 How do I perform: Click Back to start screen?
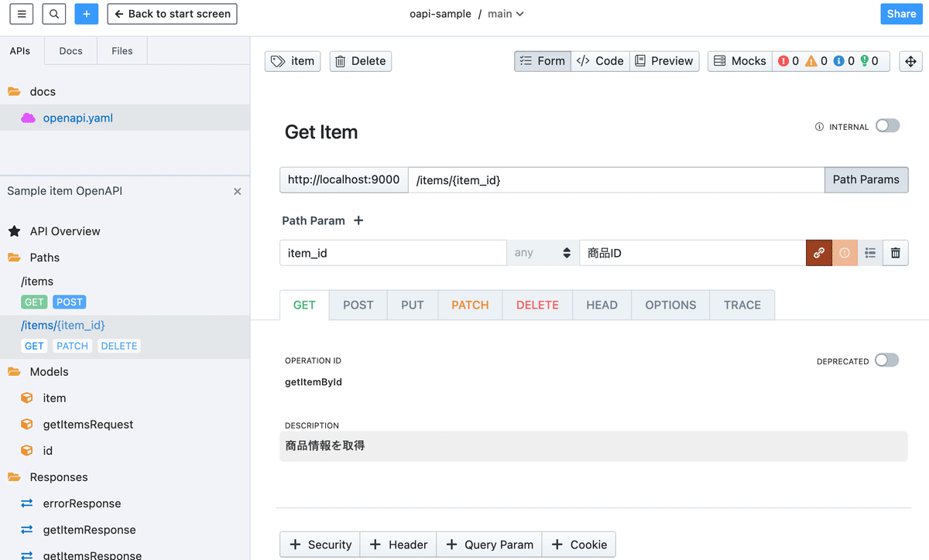[172, 13]
